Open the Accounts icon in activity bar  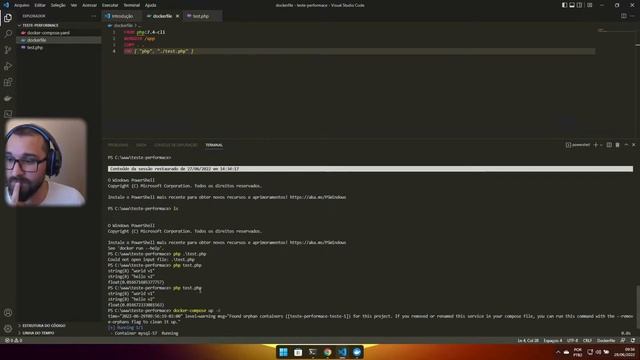8,313
